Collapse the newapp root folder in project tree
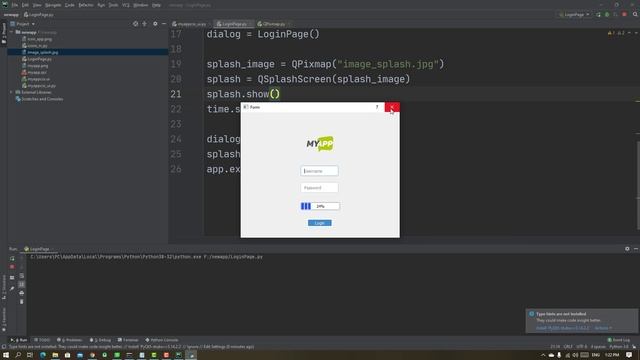This screenshot has height=360, width=640. click(x=11, y=32)
